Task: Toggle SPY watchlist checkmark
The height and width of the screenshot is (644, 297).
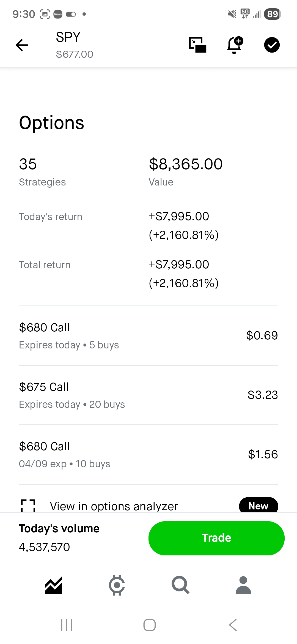Action: [272, 45]
